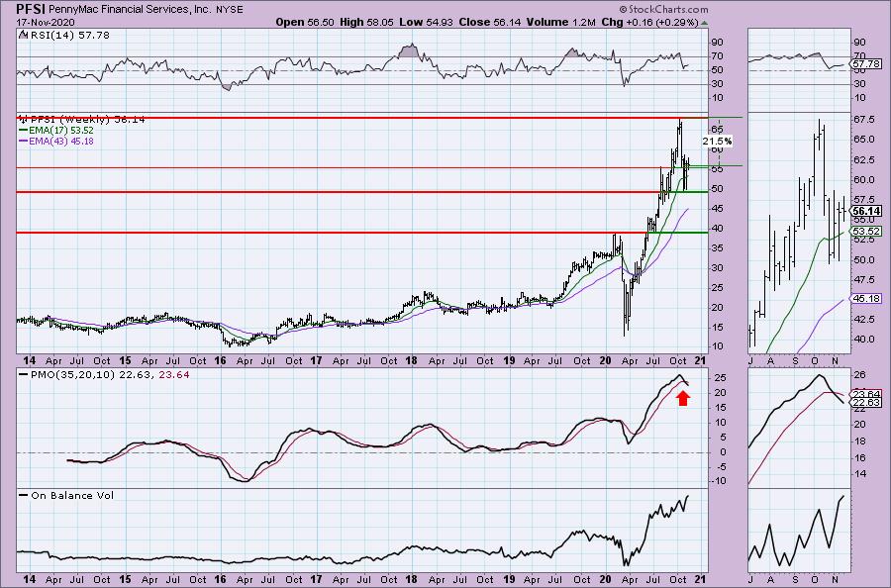Click the 23.64 PMO signal flag
The width and height of the screenshot is (891, 588).
pos(867,394)
